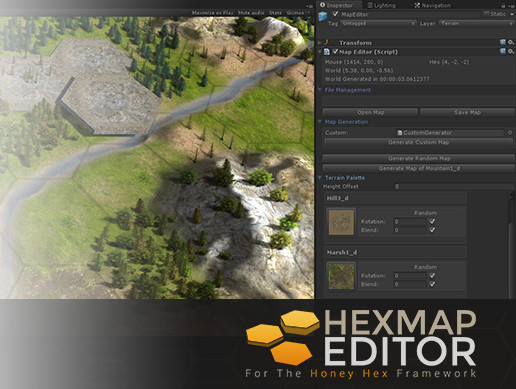Image resolution: width=516 pixels, height=389 pixels.
Task: Open the Layer dropdown showing Terrain
Action: click(477, 23)
